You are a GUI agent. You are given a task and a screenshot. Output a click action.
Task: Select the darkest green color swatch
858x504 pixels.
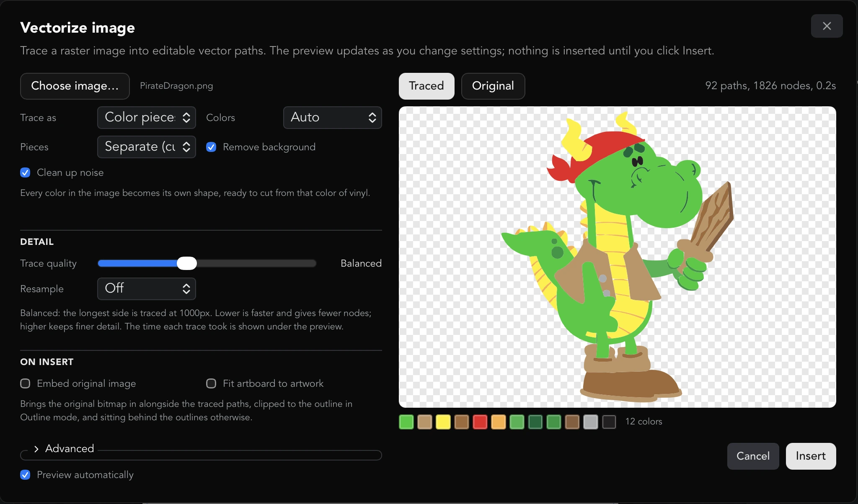535,422
